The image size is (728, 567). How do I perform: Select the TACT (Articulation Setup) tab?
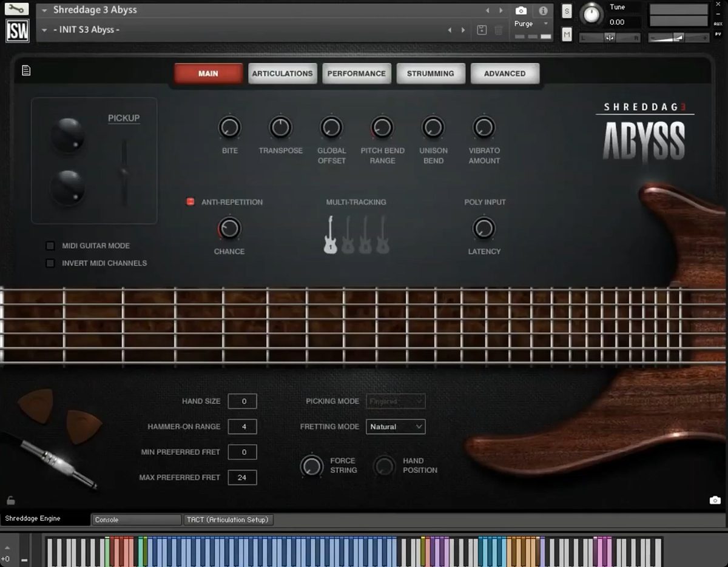click(x=229, y=520)
